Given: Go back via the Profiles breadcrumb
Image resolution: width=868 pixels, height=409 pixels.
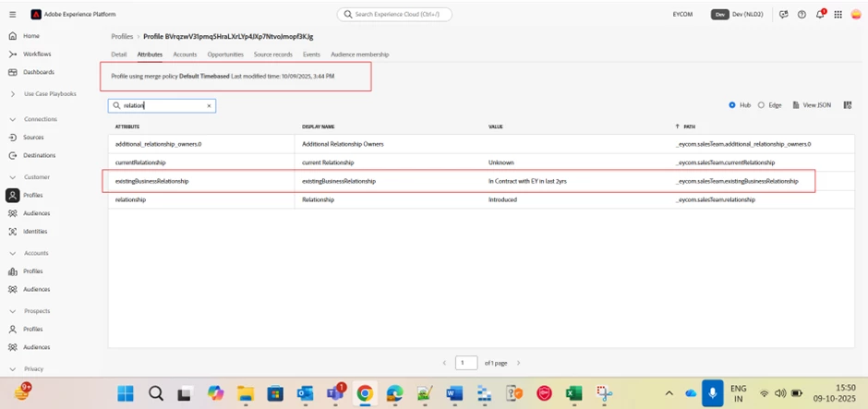Looking at the screenshot, I should point(122,37).
